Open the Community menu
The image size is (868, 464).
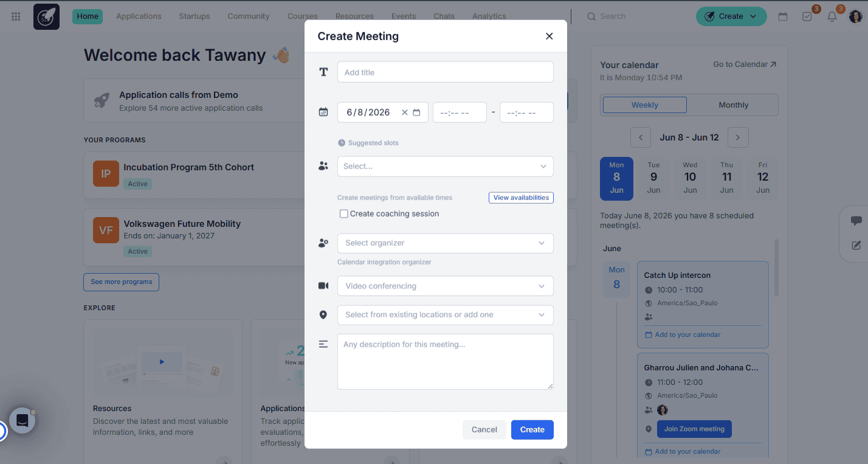point(249,16)
